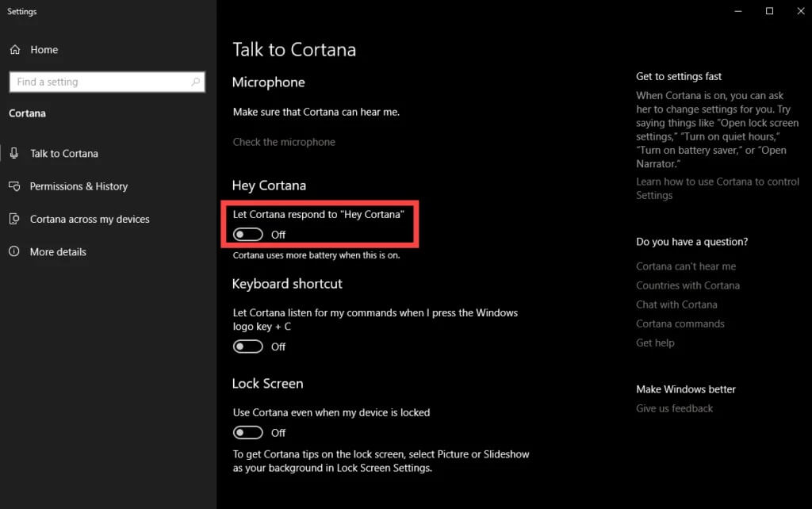Click the Keyboard shortcut heading

pyautogui.click(x=287, y=284)
